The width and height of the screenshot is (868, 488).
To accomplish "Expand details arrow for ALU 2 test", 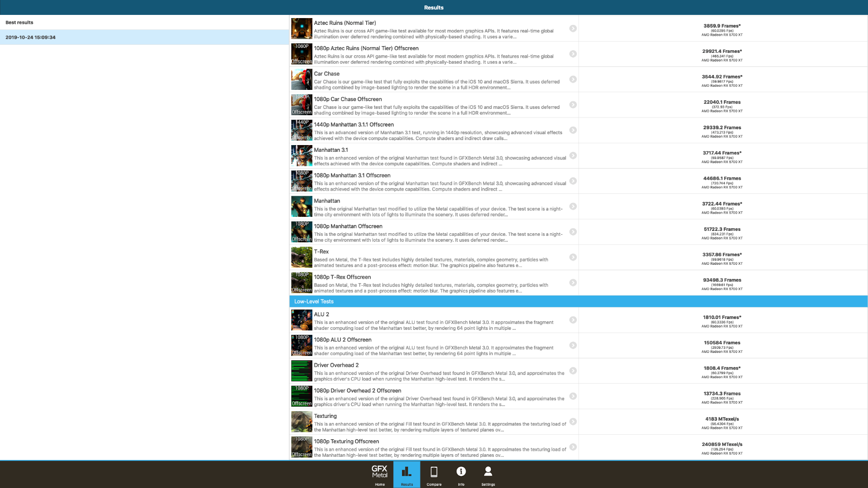I will click(573, 320).
